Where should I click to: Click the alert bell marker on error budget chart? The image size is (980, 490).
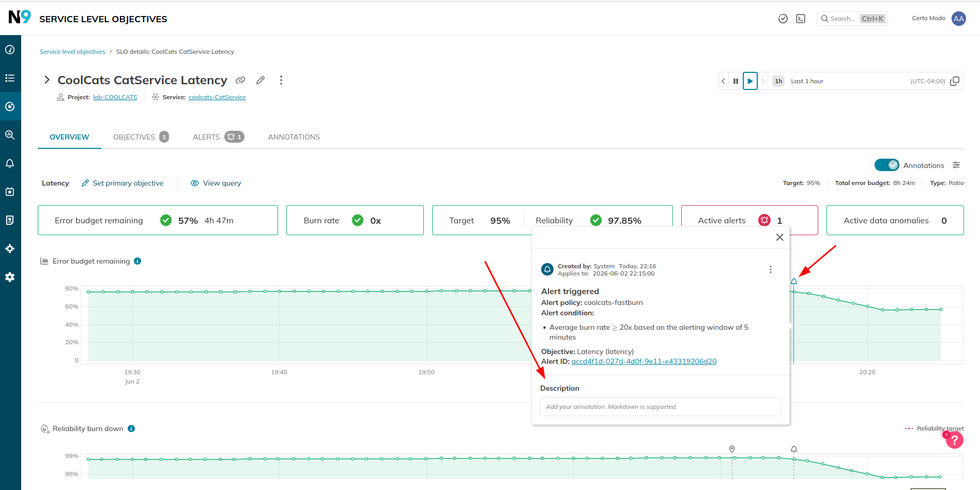click(794, 282)
